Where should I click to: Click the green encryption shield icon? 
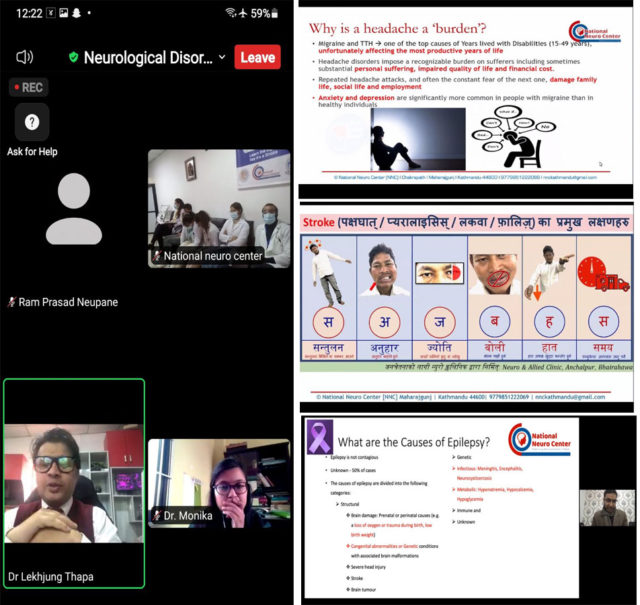point(73,57)
